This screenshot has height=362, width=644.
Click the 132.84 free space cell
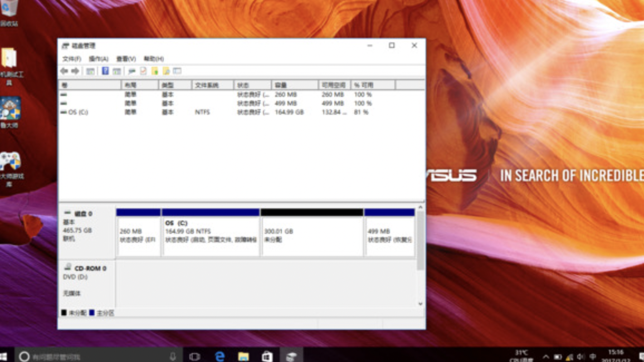coord(334,112)
